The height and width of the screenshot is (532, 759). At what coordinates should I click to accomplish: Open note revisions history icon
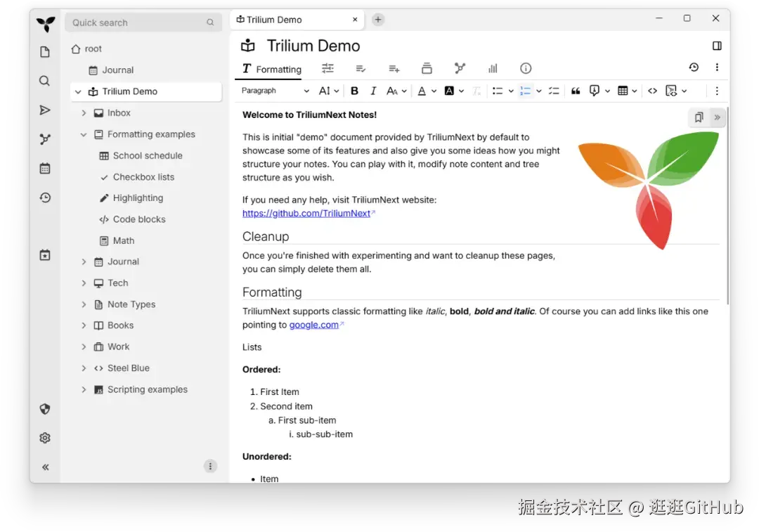coord(694,67)
